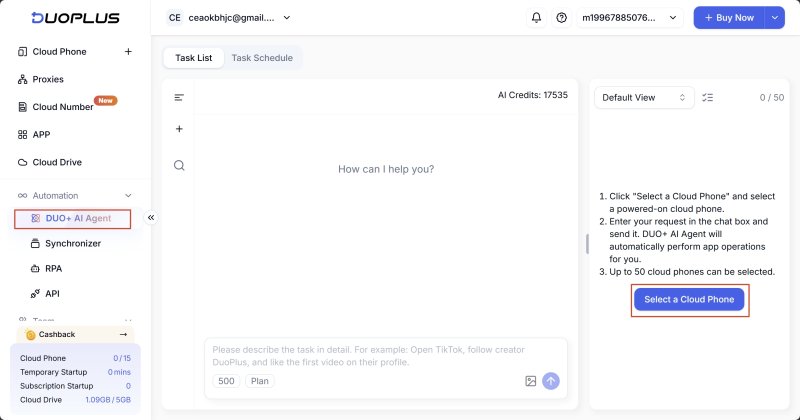Image resolution: width=800 pixels, height=420 pixels.
Task: Click the AI Credits: 17535 text
Action: 533,95
